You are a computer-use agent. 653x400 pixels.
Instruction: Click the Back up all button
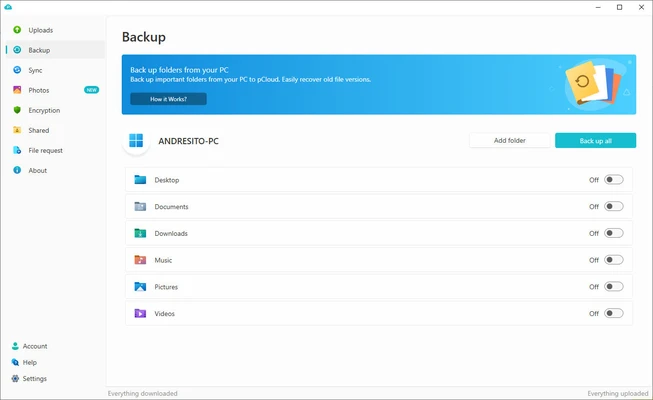(596, 140)
